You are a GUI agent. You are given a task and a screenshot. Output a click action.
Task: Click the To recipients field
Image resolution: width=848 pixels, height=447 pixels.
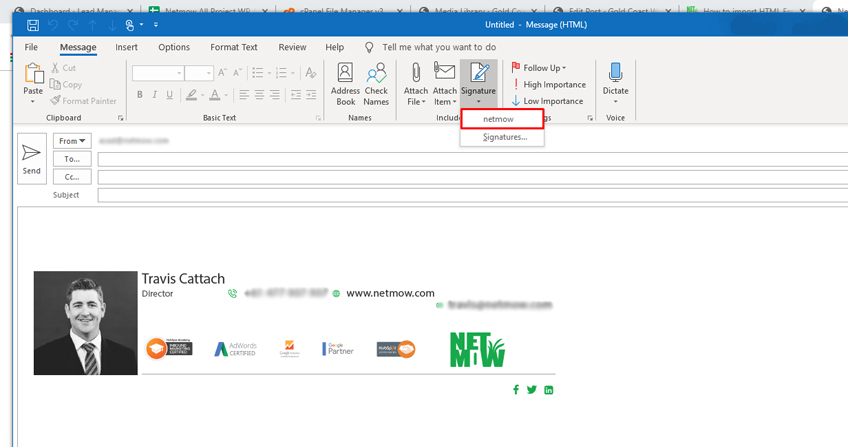pos(473,159)
